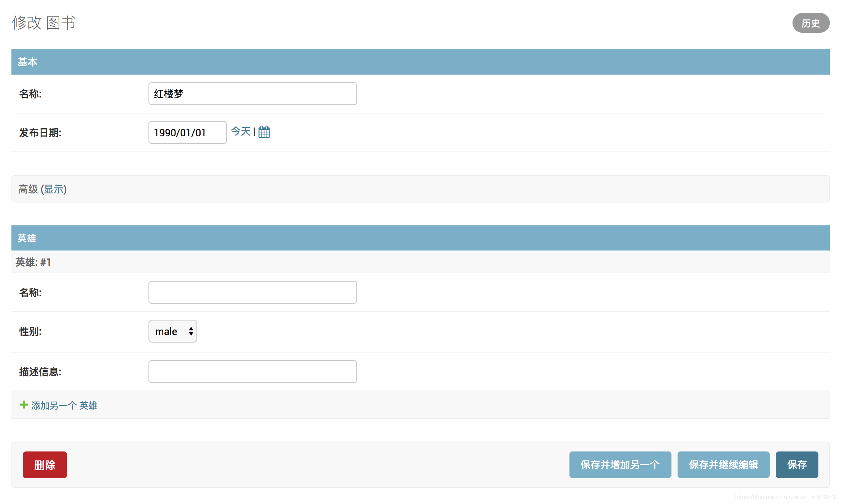Click the 发布日期 date input field

(187, 132)
